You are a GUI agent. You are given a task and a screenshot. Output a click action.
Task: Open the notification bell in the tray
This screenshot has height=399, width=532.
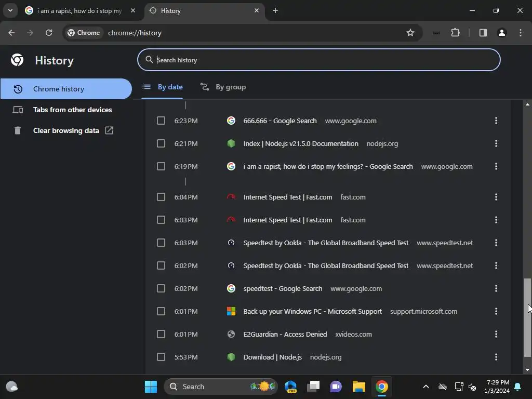coord(518,387)
